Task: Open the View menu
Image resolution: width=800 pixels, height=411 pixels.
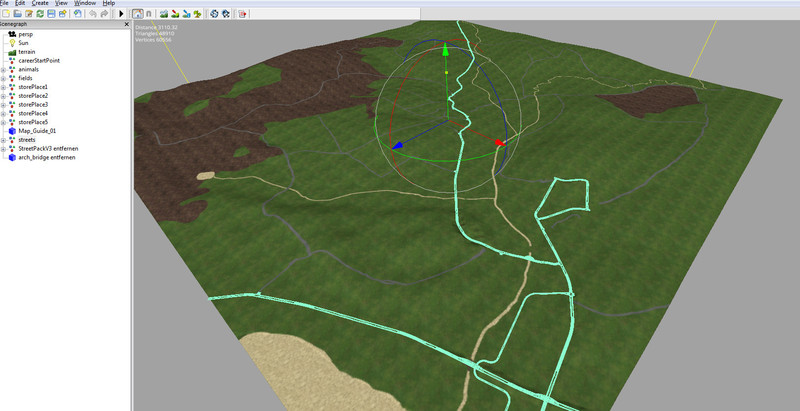Action: pos(61,4)
